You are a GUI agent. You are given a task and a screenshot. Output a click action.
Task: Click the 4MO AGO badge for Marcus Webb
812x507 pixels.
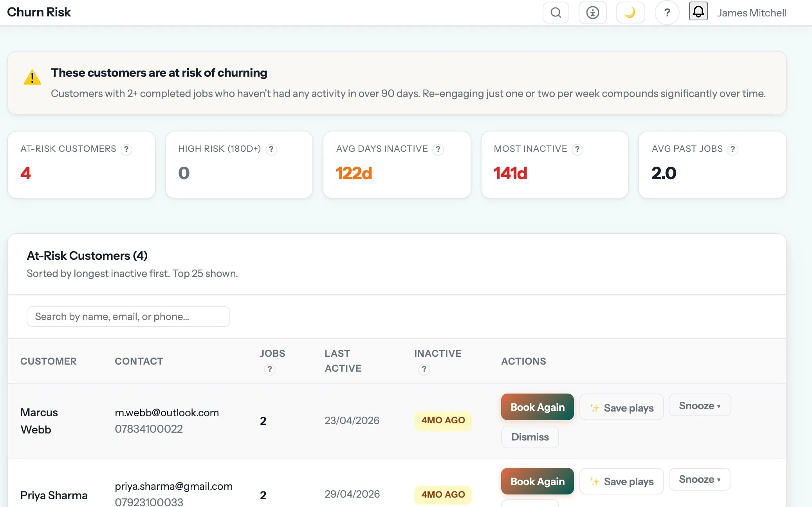pyautogui.click(x=443, y=421)
